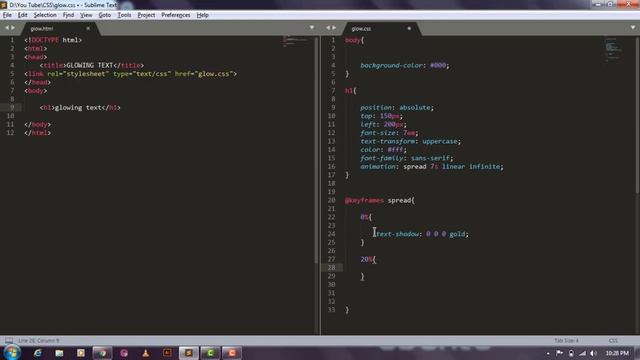Click Sublime Text taskbar icon
Screen dimensions: 640x360
tap(189, 353)
